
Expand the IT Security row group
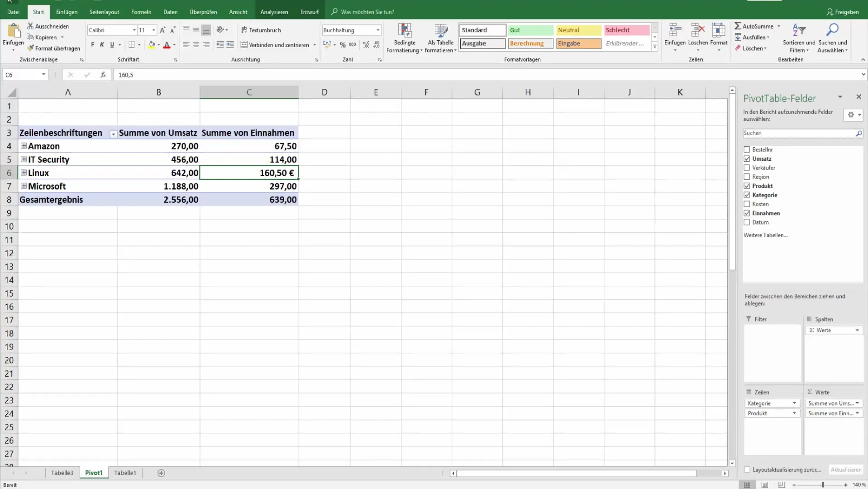(x=24, y=159)
